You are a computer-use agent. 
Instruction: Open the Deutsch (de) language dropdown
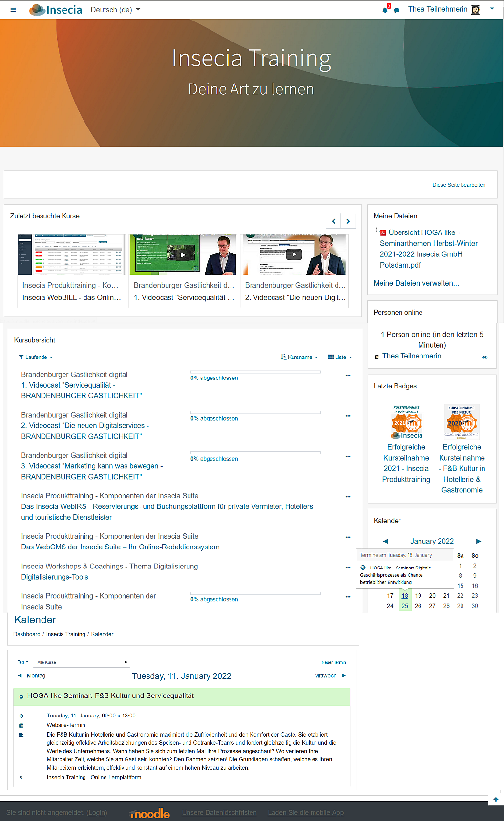pyautogui.click(x=115, y=10)
